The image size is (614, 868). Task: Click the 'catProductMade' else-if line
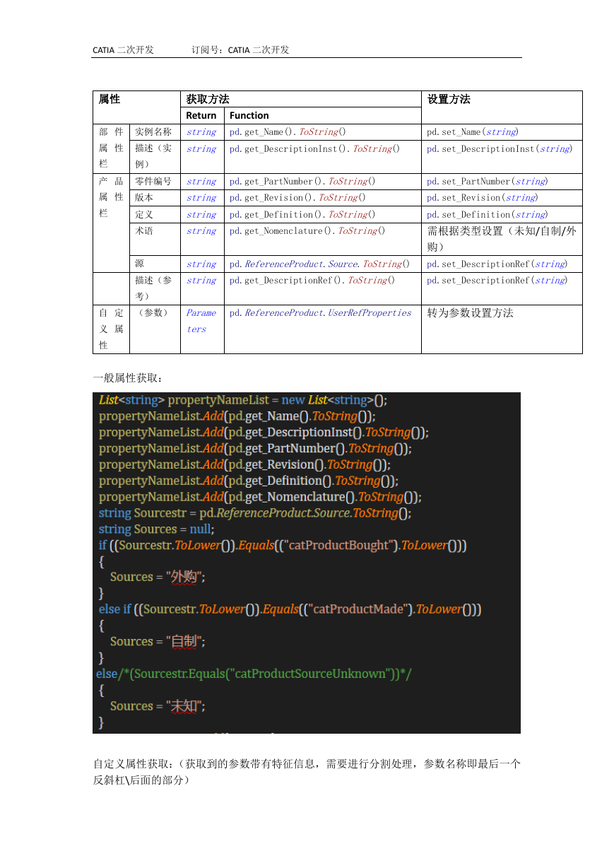click(x=290, y=609)
